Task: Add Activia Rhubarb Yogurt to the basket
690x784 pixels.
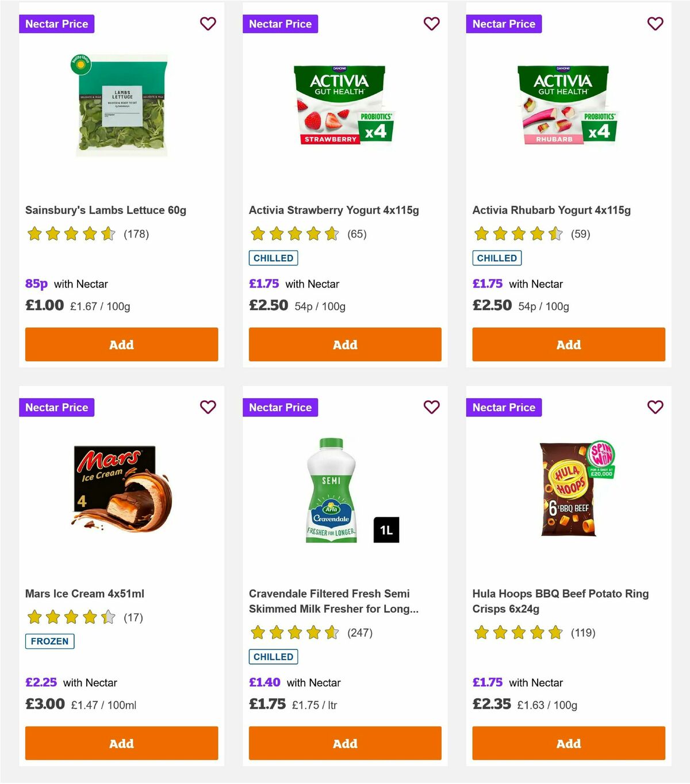Action: 568,345
